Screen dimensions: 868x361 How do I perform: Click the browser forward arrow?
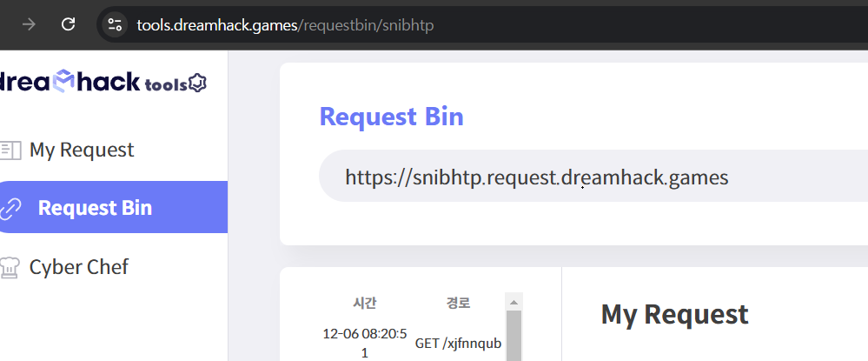29,24
